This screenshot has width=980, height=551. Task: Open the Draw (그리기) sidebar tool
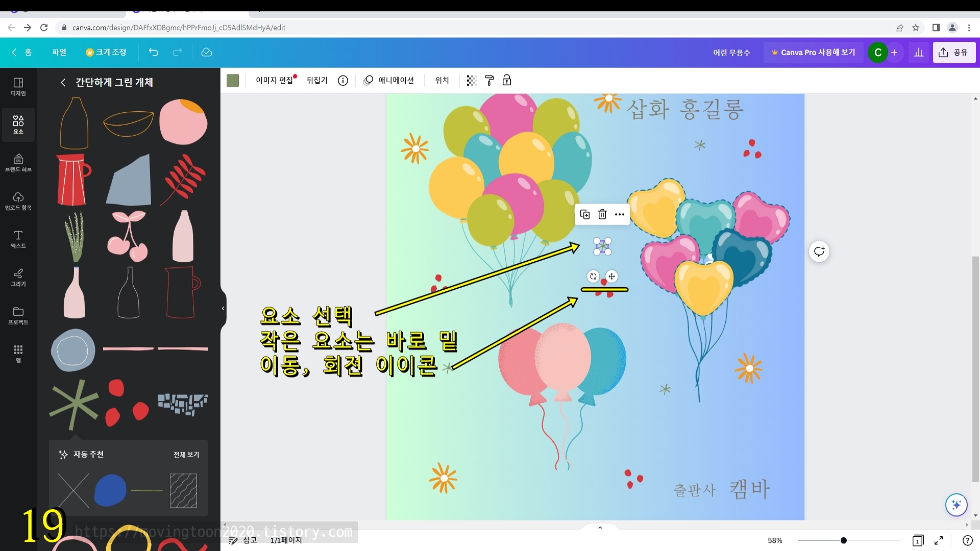coord(18,277)
